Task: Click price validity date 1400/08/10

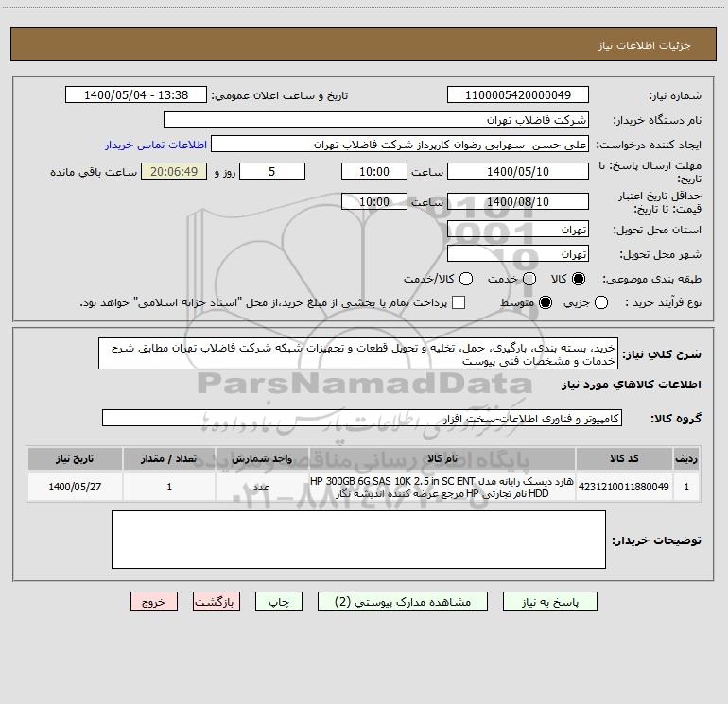Action: 518,202
